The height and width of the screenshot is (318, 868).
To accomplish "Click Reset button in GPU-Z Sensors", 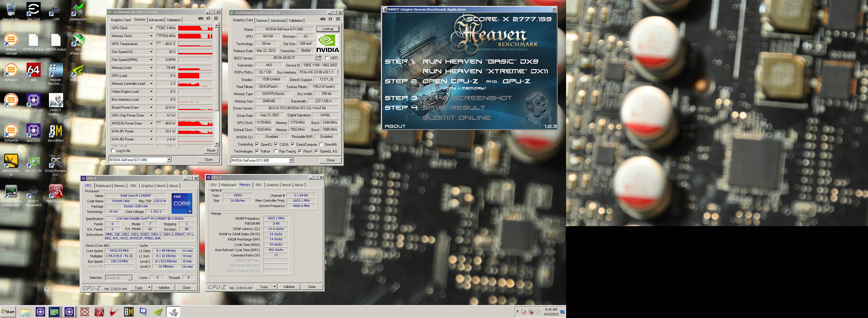I will [x=211, y=150].
